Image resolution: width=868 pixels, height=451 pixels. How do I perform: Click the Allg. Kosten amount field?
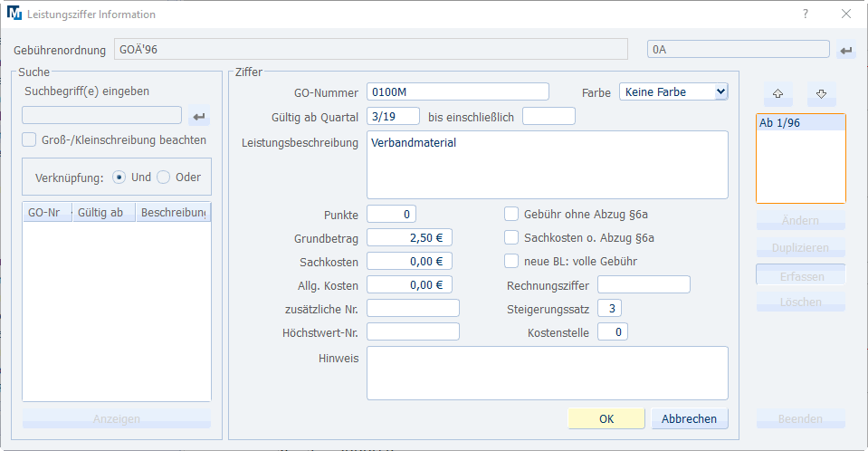point(409,284)
